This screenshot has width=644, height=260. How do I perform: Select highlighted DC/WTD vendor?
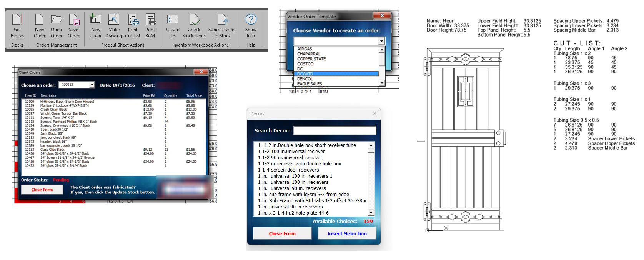[x=336, y=74]
